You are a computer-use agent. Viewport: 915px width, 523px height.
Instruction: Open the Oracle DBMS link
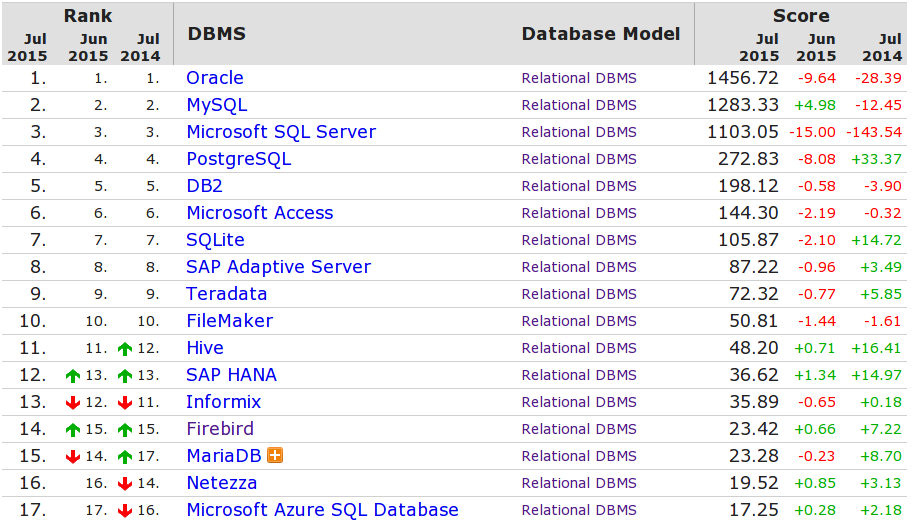[214, 78]
